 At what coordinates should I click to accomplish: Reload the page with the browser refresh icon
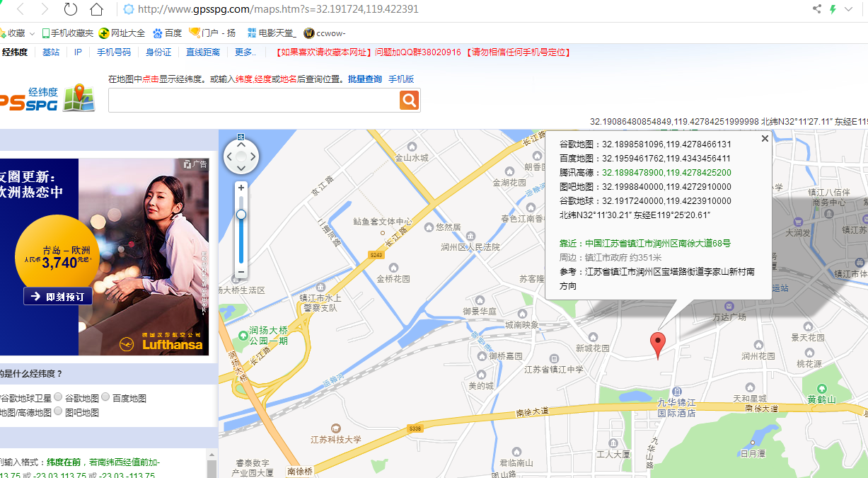70,9
